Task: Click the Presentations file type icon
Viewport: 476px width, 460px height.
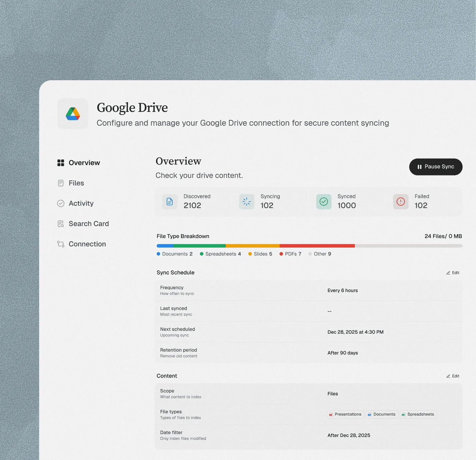Action: (x=331, y=414)
